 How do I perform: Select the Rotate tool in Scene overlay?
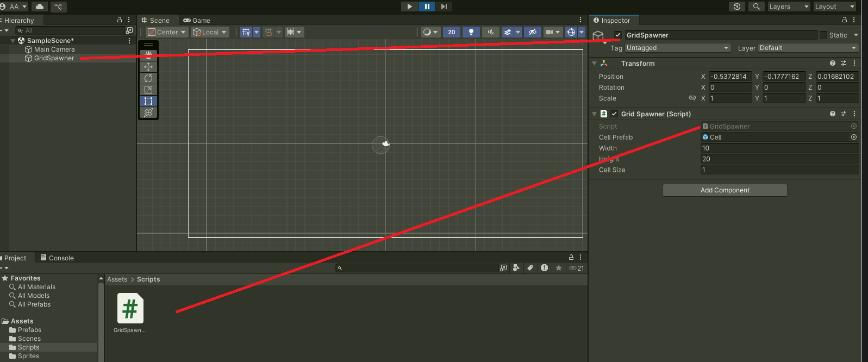tap(148, 78)
